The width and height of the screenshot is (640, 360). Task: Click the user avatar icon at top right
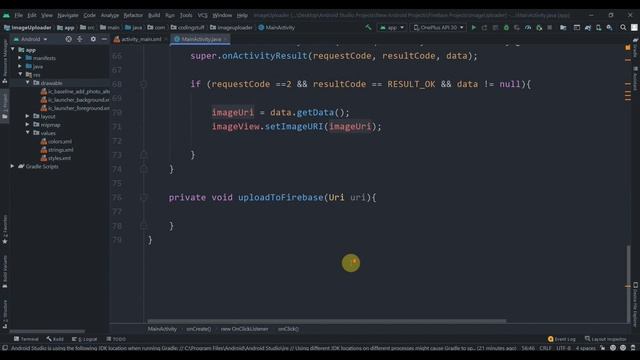click(634, 27)
